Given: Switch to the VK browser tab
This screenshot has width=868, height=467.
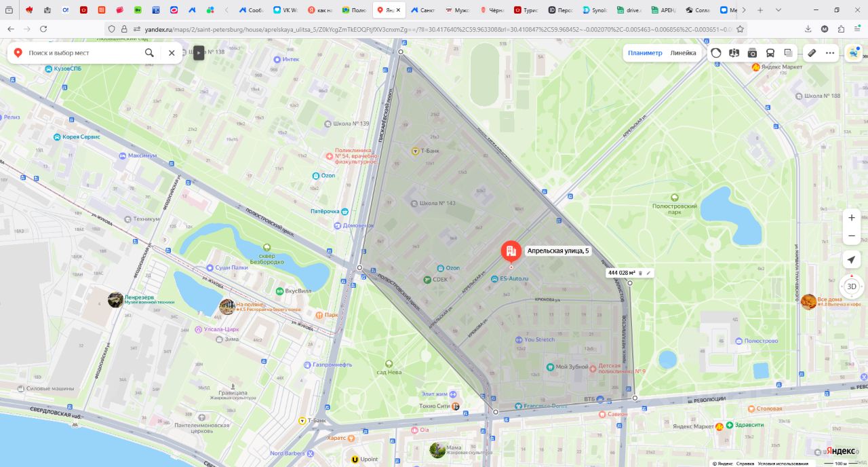Looking at the screenshot, I should [x=285, y=10].
